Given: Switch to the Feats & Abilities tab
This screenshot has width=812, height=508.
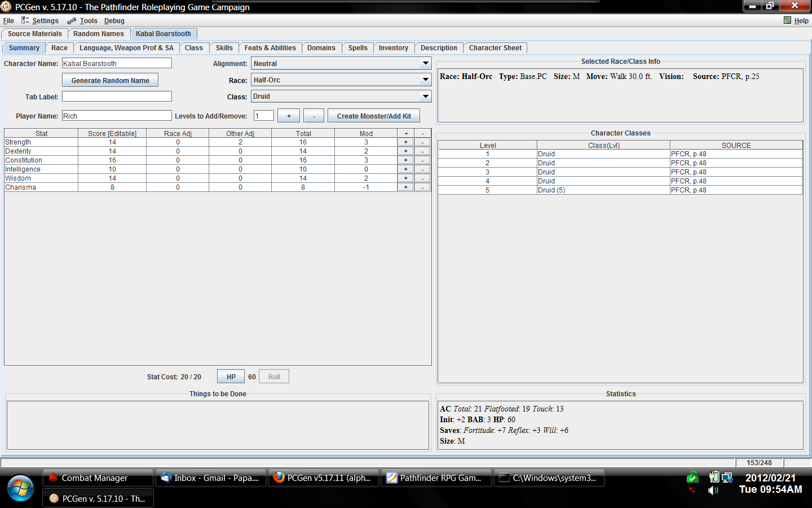Looking at the screenshot, I should pyautogui.click(x=270, y=48).
